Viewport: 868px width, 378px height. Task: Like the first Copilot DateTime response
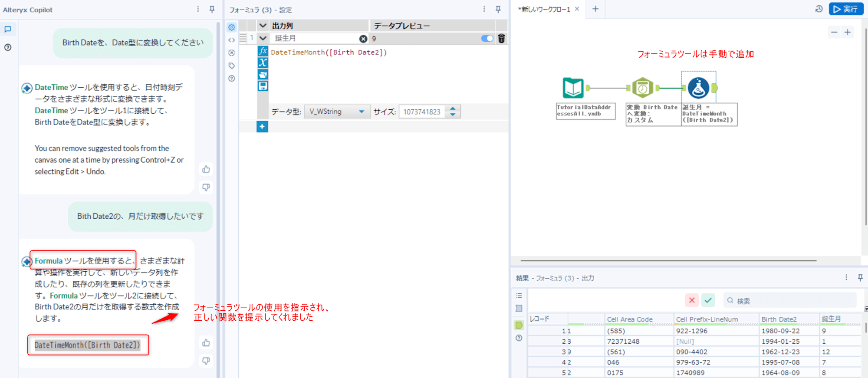point(206,169)
